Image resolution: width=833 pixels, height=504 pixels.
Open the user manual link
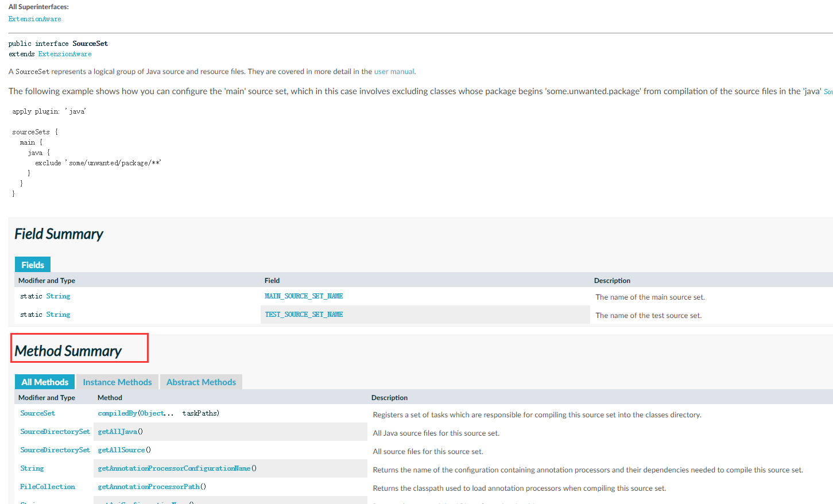click(394, 72)
